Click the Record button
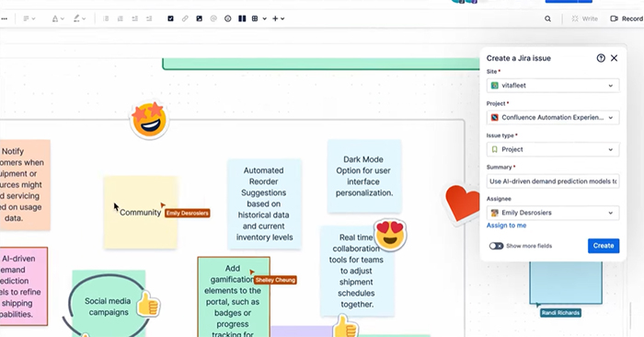 tap(627, 18)
